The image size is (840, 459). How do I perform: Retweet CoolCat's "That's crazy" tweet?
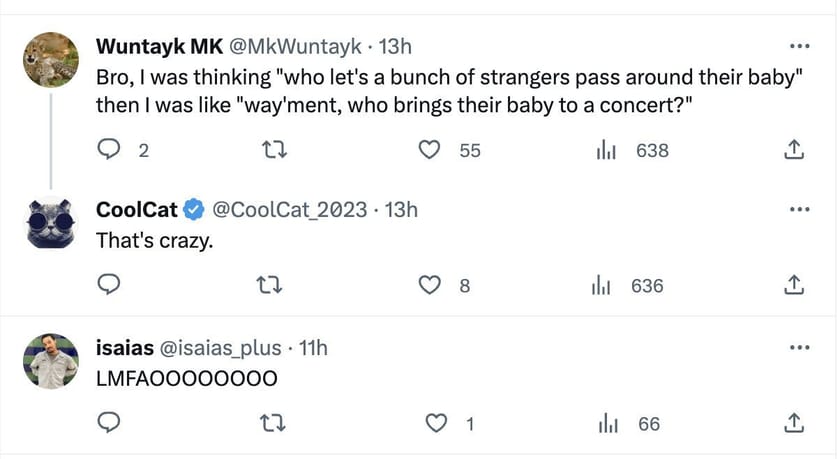[x=270, y=285]
